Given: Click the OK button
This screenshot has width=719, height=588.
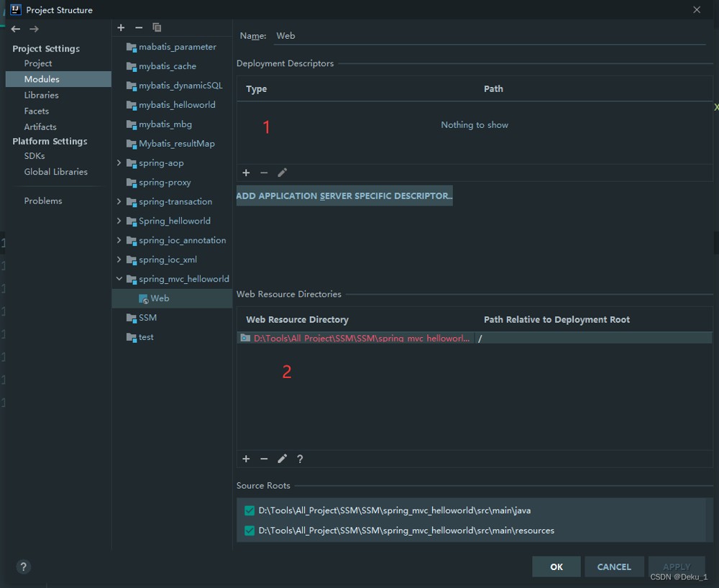Looking at the screenshot, I should click(557, 567).
